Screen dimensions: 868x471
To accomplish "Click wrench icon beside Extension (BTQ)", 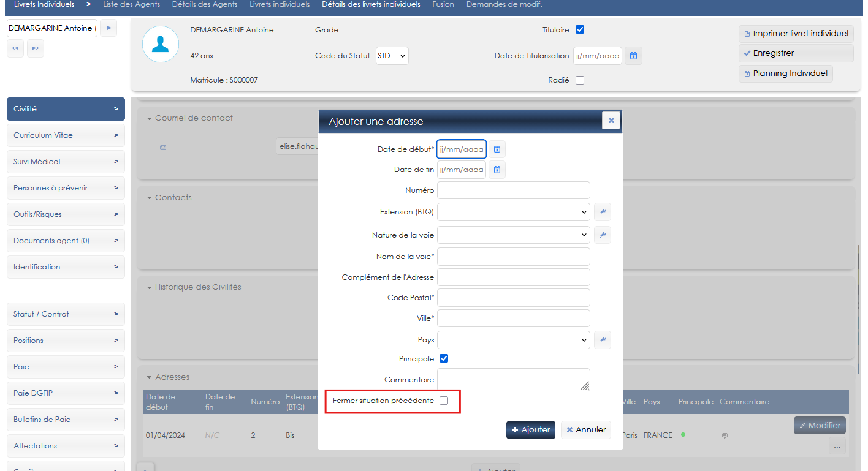I will pyautogui.click(x=603, y=212).
